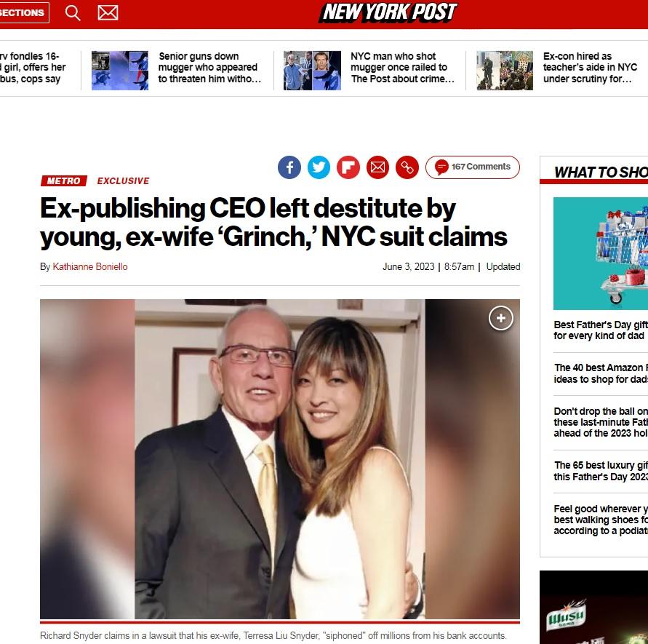Click the Father's Day gift cart image

(601, 253)
